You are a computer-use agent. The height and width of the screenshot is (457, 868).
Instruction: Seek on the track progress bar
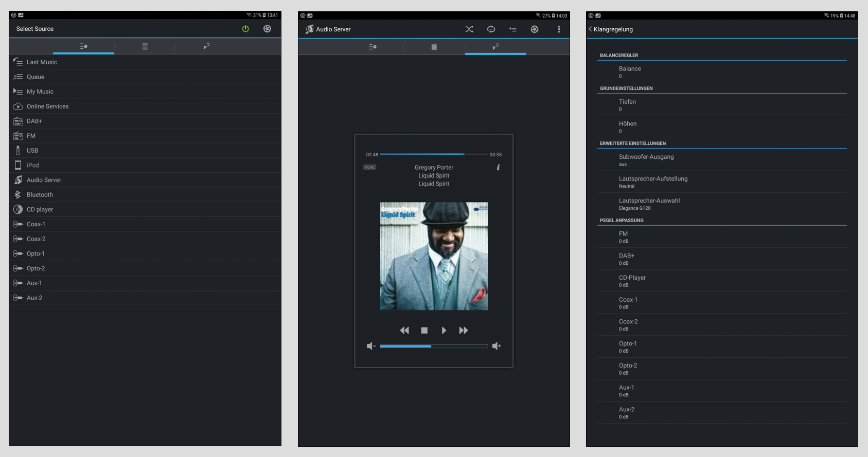434,154
